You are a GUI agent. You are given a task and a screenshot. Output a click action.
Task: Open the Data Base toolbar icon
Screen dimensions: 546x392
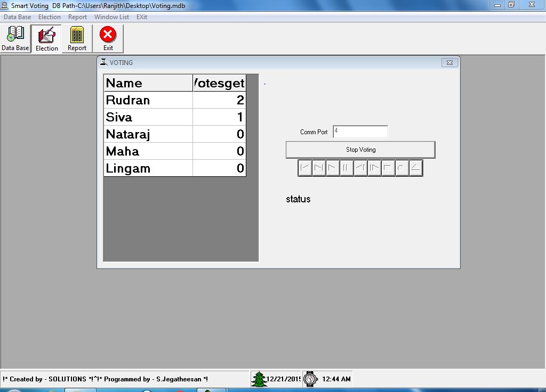15,38
